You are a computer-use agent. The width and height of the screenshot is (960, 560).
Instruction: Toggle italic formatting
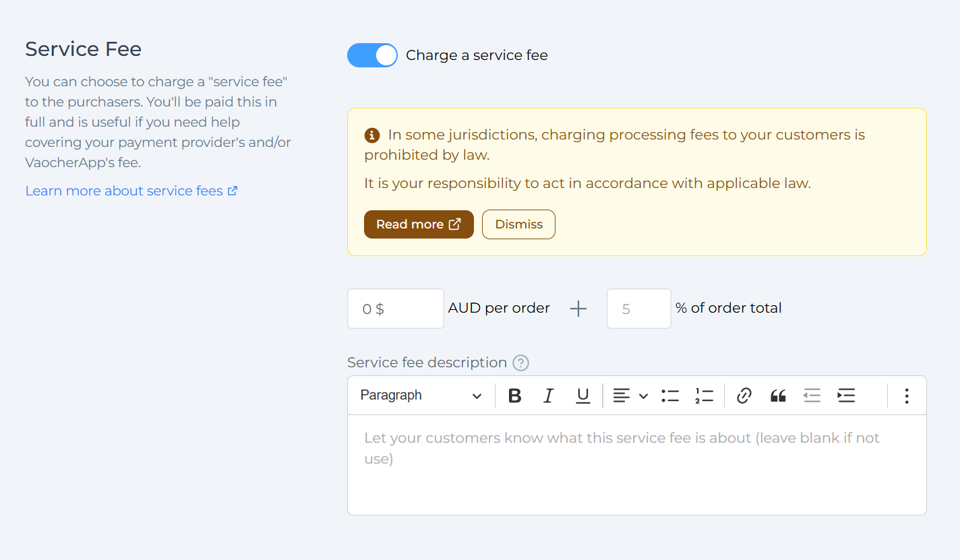click(549, 396)
